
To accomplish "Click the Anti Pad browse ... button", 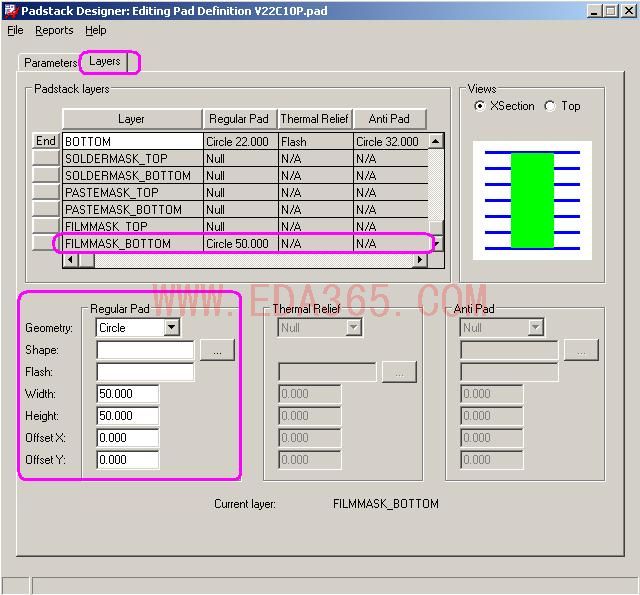I will 581,350.
